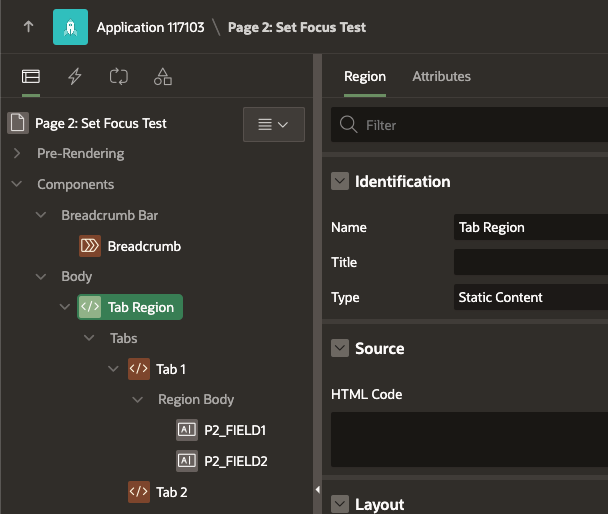Select the Breadcrumb region icon
This screenshot has width=608, height=514.
click(x=90, y=246)
